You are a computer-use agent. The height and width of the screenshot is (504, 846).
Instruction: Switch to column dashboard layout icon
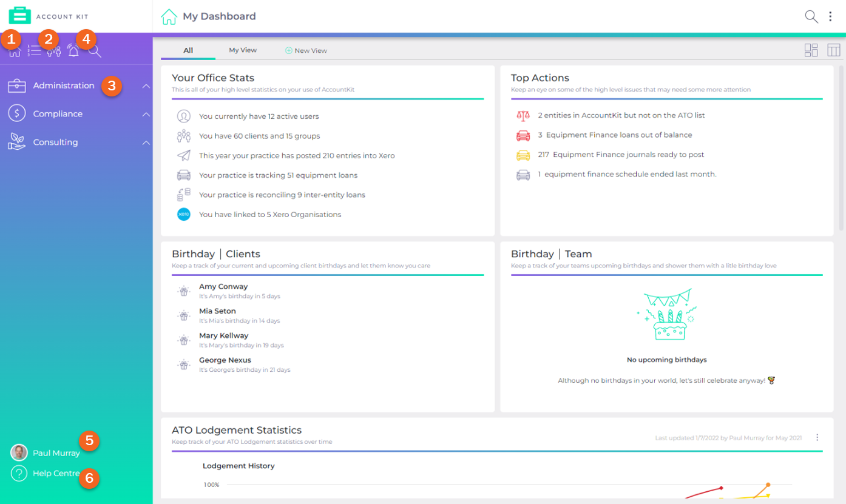coord(834,50)
